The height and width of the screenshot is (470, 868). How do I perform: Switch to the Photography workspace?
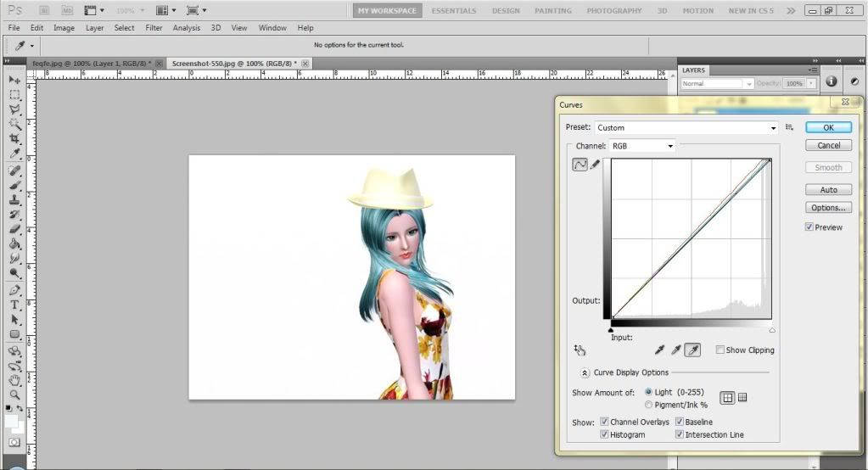click(x=614, y=10)
